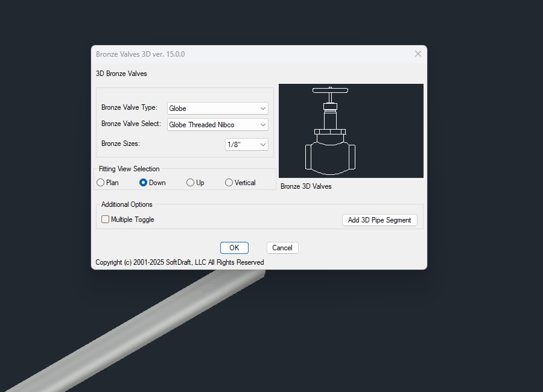
Task: Click the Fitting View Selection group label
Action: click(129, 169)
